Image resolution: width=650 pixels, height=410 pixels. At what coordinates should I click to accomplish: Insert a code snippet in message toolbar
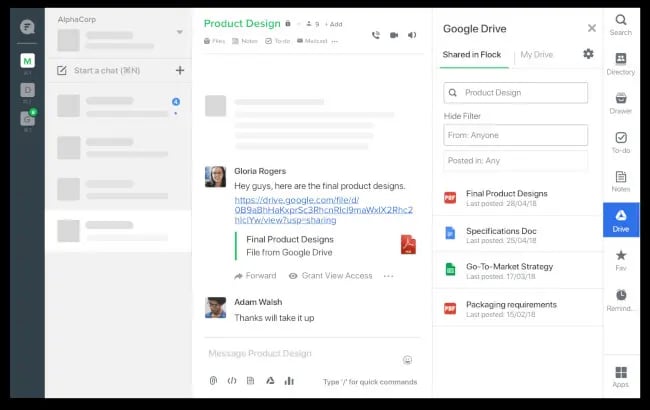click(232, 380)
